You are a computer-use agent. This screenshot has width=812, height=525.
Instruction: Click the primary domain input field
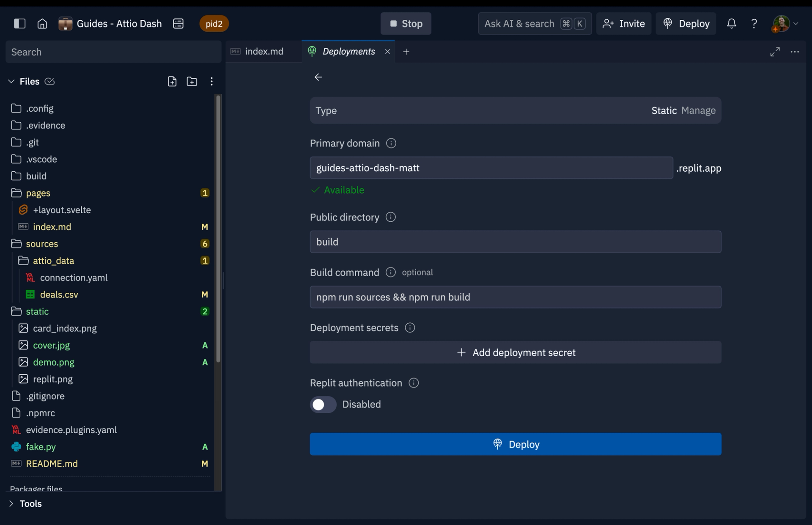click(491, 168)
